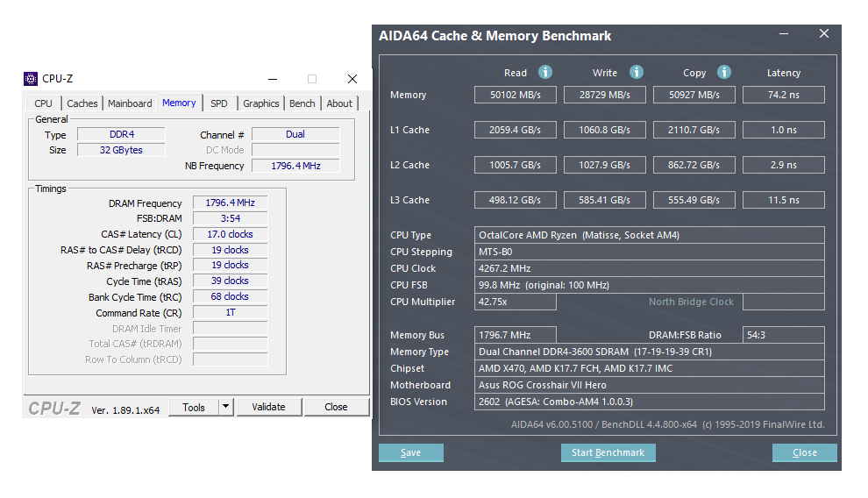The width and height of the screenshot is (868, 498).
Task: Click the BIOS Version field 2602
Action: tap(650, 402)
